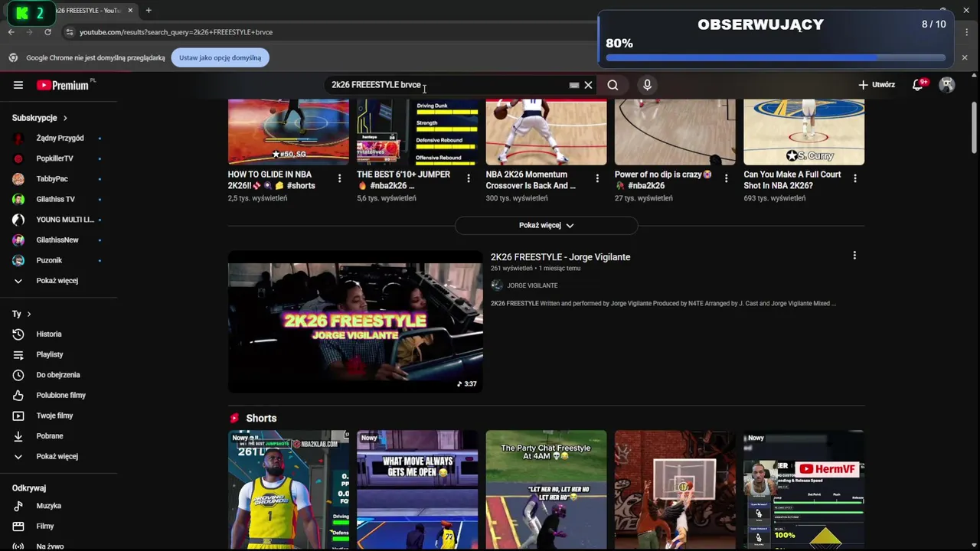
Task: Expand the Ty section Pokaż więcej
Action: pos(59,456)
